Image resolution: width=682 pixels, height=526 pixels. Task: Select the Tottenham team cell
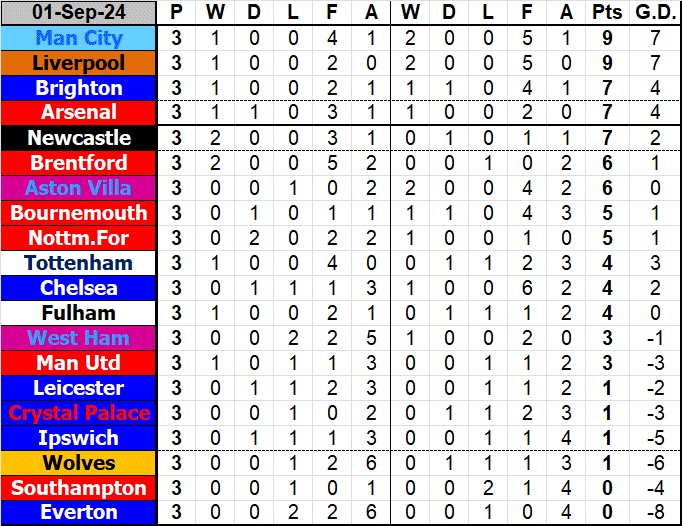tap(79, 263)
